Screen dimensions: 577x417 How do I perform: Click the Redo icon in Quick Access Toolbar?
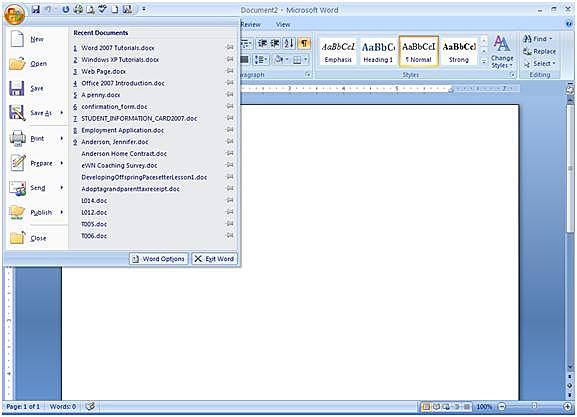coord(66,10)
